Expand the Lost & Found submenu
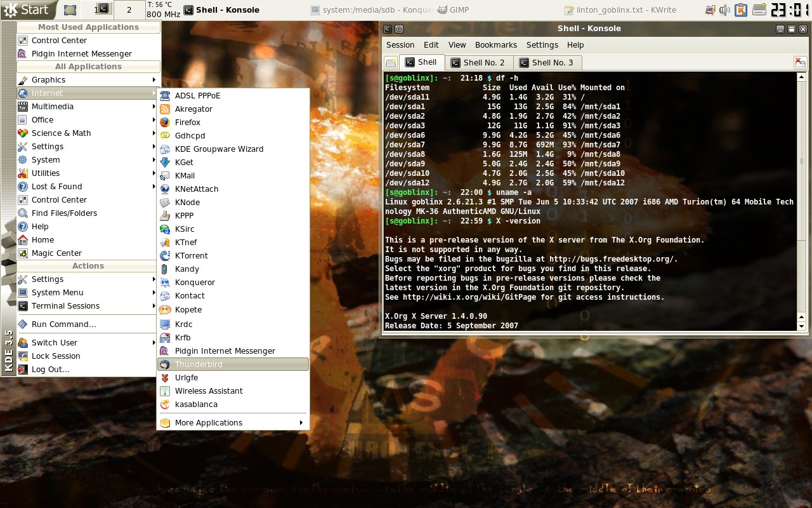Viewport: 812px width, 508px height. [88, 187]
